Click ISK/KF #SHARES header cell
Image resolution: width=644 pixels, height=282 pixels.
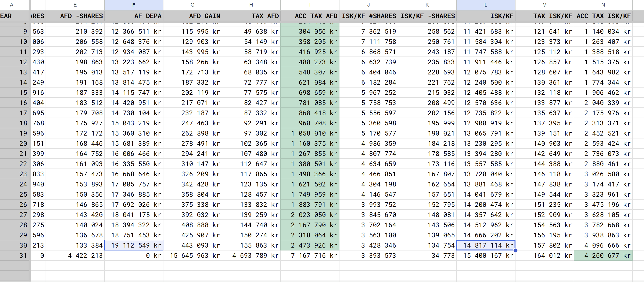[368, 16]
